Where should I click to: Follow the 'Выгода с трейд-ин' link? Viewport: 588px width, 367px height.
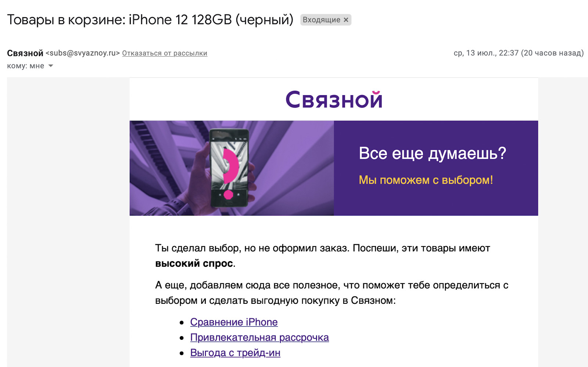click(x=235, y=353)
